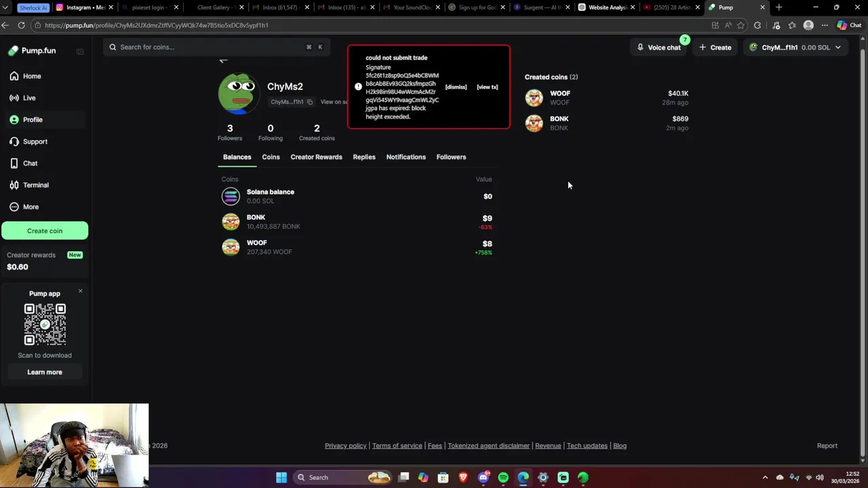Screen dimensions: 868x488
Task: Open Spotify from the taskbar
Action: (x=503, y=478)
